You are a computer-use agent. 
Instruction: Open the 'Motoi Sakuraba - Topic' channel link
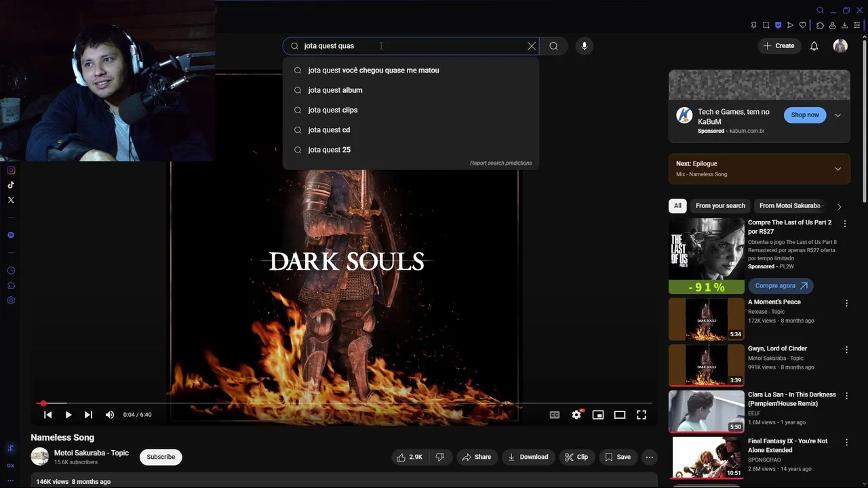click(91, 453)
